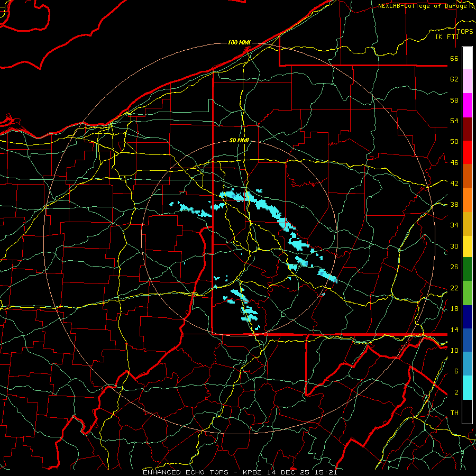Screen dimensions: 476x476
Task: Select the "6" scale label
Action: 456,371
